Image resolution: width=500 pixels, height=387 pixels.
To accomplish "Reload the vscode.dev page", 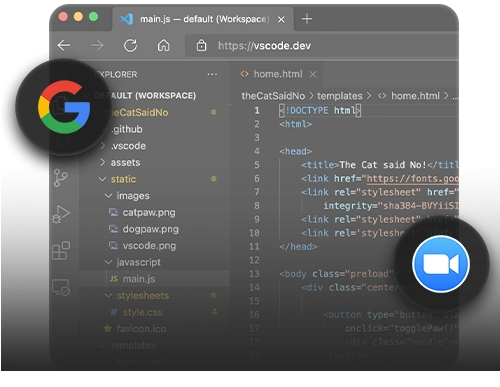I will [130, 45].
